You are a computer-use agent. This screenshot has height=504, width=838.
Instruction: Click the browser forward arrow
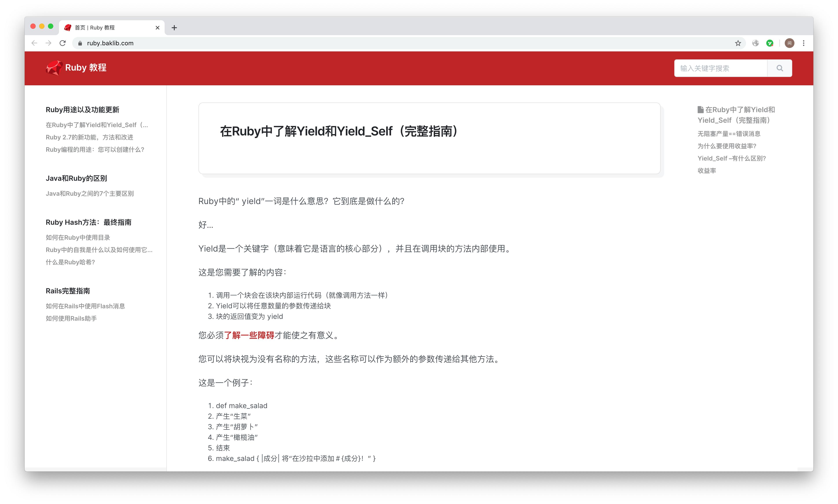(48, 43)
